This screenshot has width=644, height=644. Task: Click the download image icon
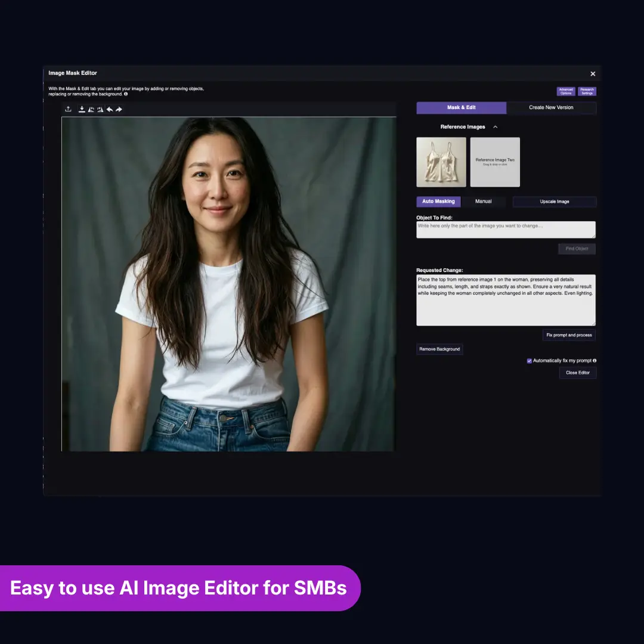82,109
